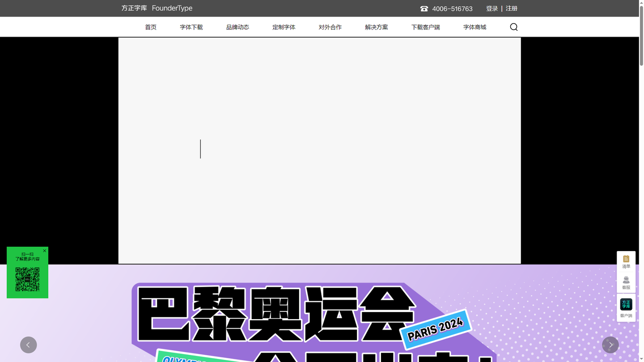
Task: Open the 字体商城 menu item
Action: (x=475, y=27)
